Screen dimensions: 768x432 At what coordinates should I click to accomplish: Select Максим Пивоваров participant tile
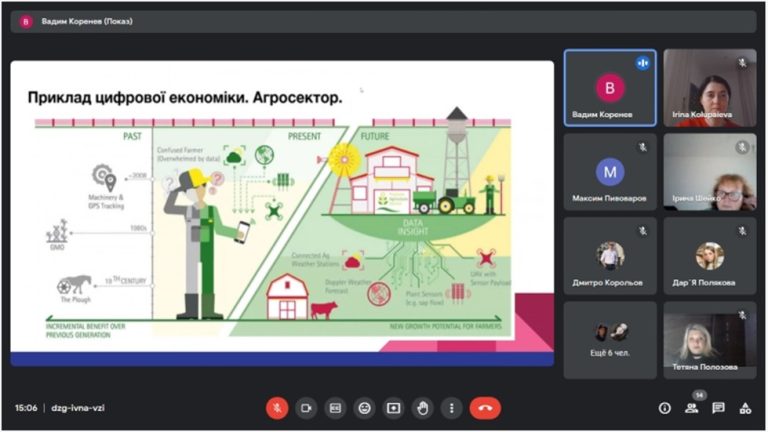pyautogui.click(x=610, y=172)
